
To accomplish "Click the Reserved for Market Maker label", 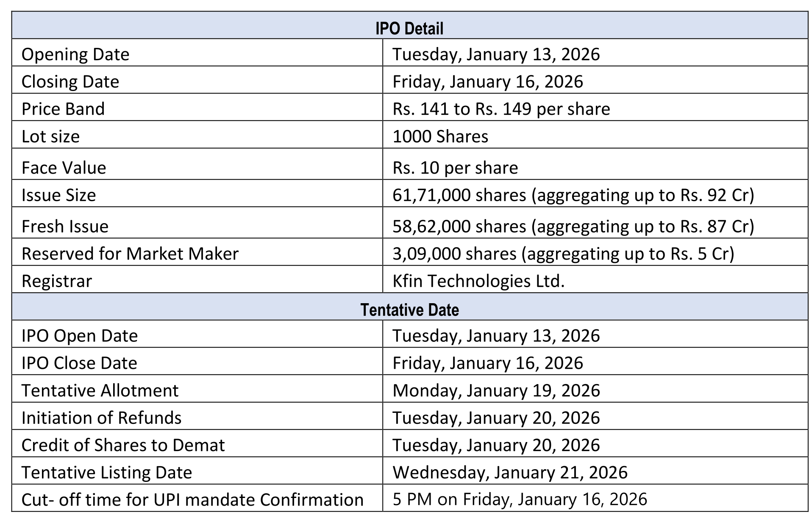I will pos(130,254).
